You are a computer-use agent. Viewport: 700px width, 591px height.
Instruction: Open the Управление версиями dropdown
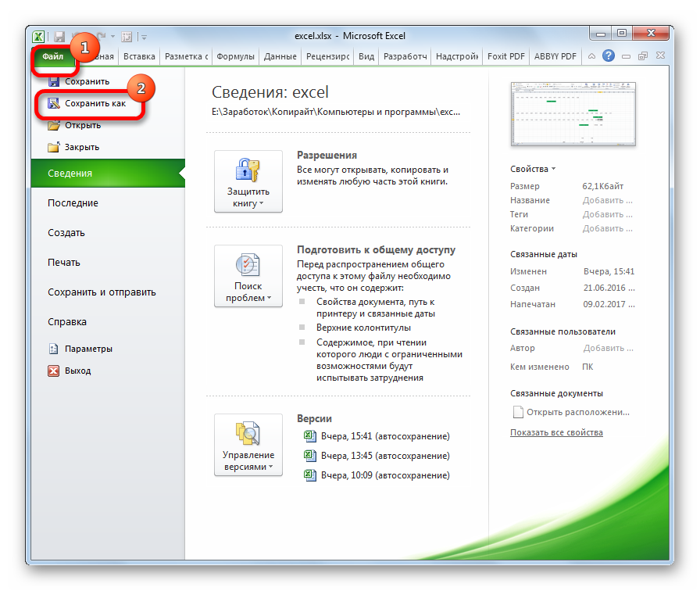click(x=248, y=445)
